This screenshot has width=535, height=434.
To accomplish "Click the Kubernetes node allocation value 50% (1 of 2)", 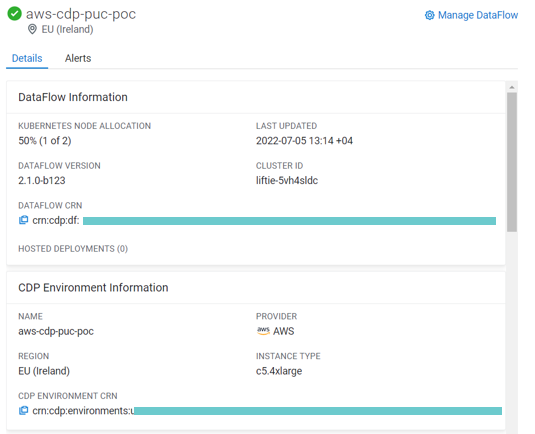I will (x=45, y=141).
